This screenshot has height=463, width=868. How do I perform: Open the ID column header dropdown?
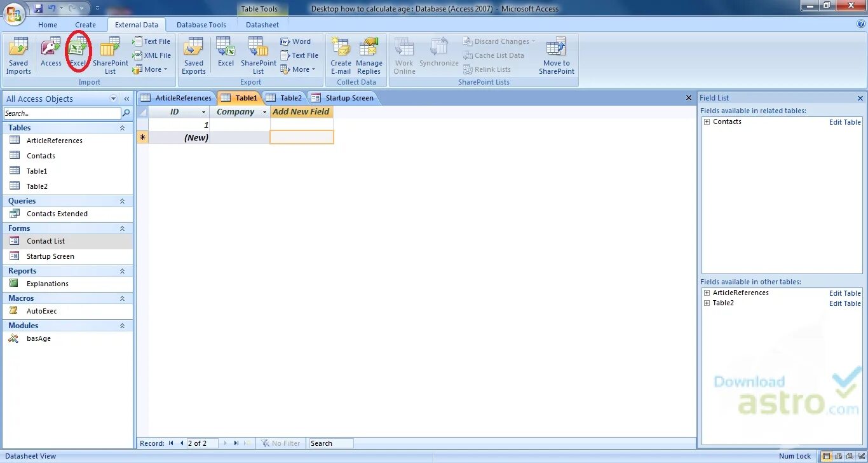205,112
